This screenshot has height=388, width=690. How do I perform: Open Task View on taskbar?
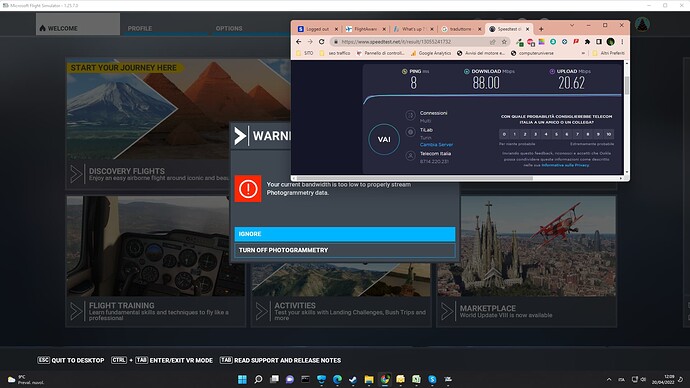(x=274, y=379)
